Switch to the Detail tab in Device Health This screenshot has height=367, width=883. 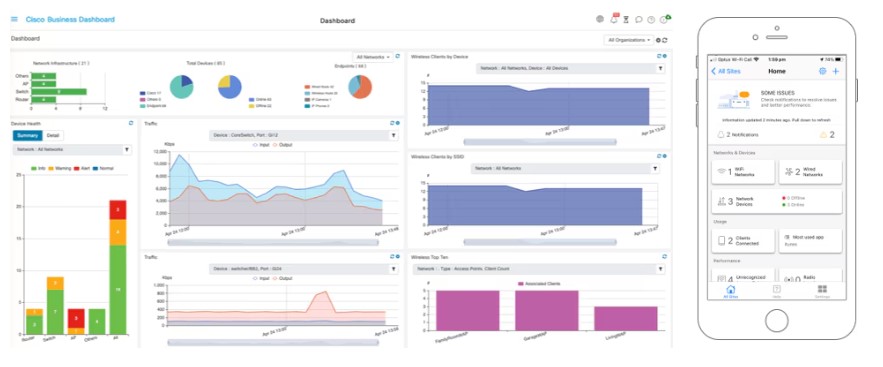pyautogui.click(x=53, y=136)
